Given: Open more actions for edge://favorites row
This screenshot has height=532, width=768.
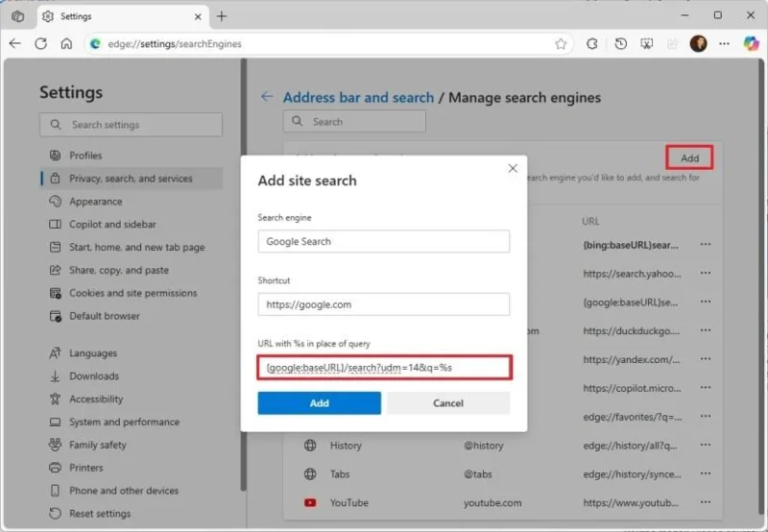Looking at the screenshot, I should coord(706,417).
